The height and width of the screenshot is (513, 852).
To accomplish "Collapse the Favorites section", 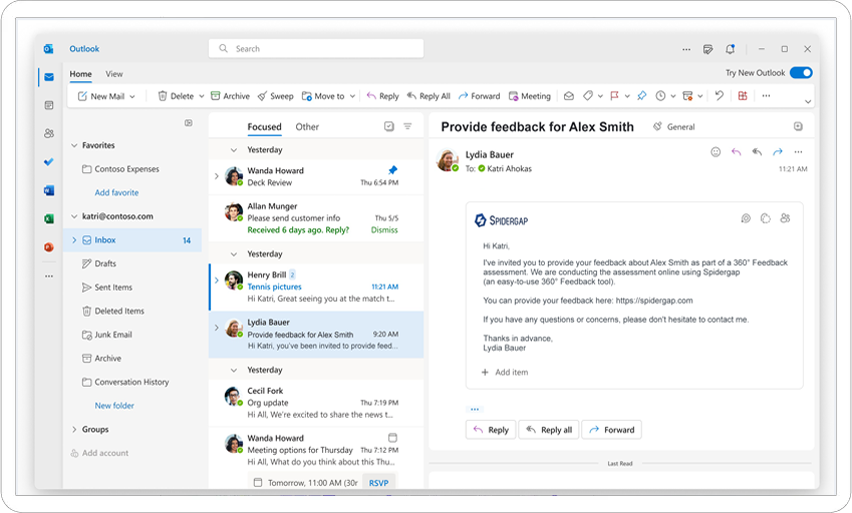I will point(74,146).
